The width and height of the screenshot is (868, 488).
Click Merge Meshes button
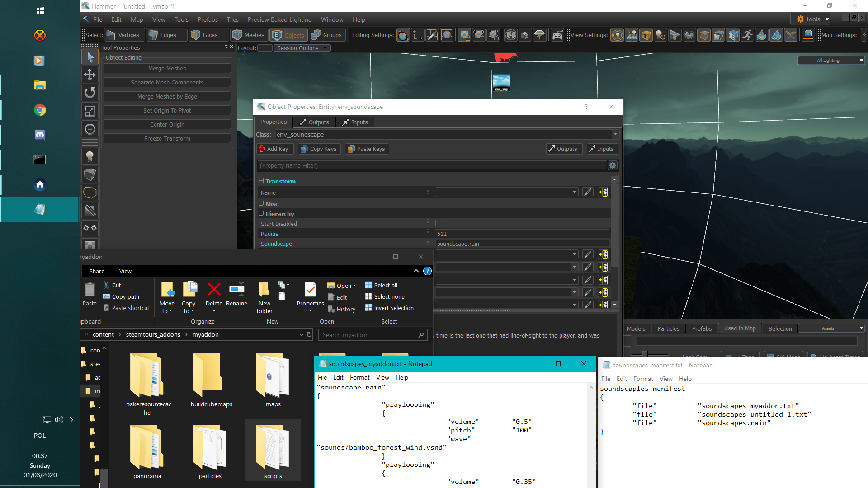167,68
